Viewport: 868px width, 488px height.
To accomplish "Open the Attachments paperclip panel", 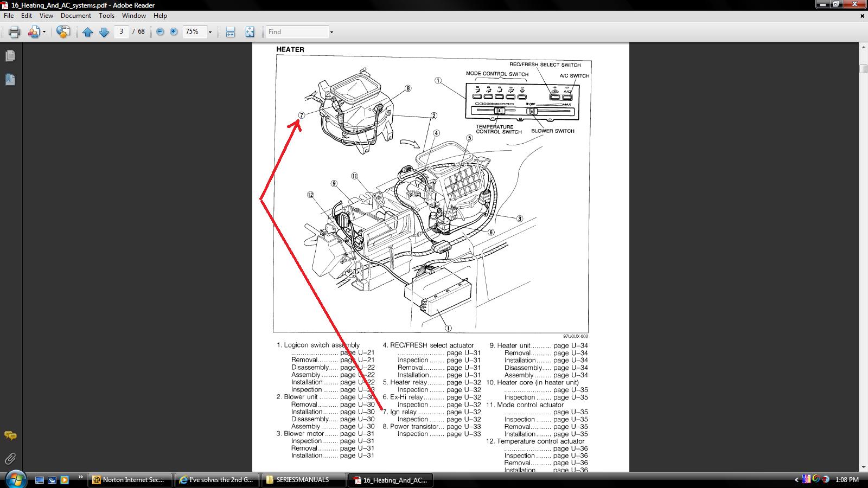I will [x=10, y=459].
